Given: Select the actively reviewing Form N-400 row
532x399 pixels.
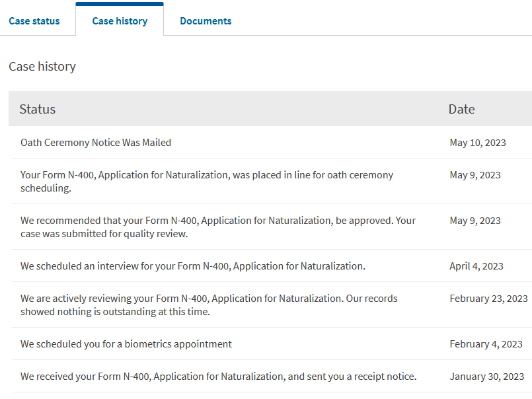Looking at the screenshot, I should coord(272,305).
